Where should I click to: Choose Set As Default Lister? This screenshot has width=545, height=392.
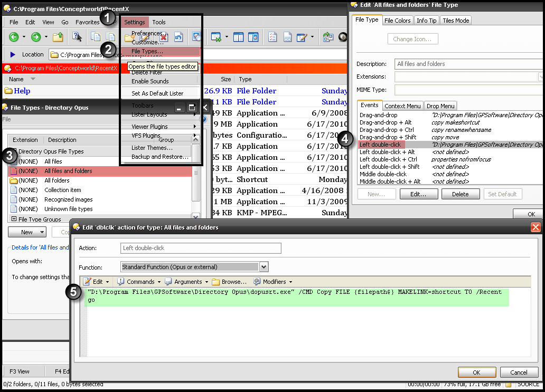[157, 93]
